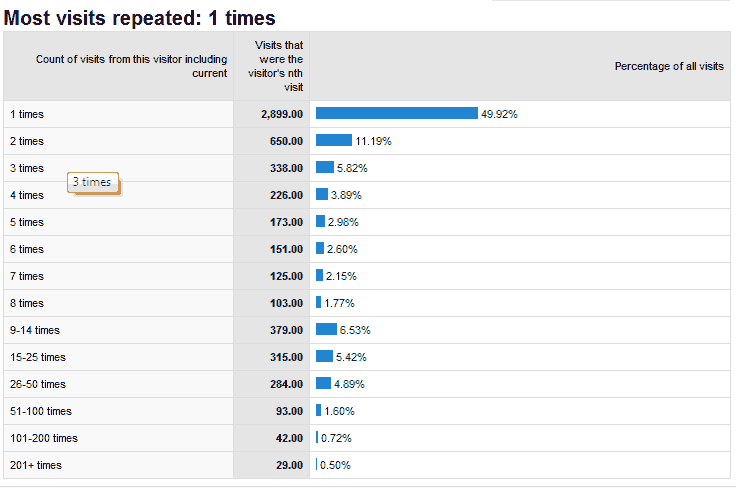Viewport: 736px width, 488px height.
Task: Click the '1 times' row label
Action: point(27,115)
